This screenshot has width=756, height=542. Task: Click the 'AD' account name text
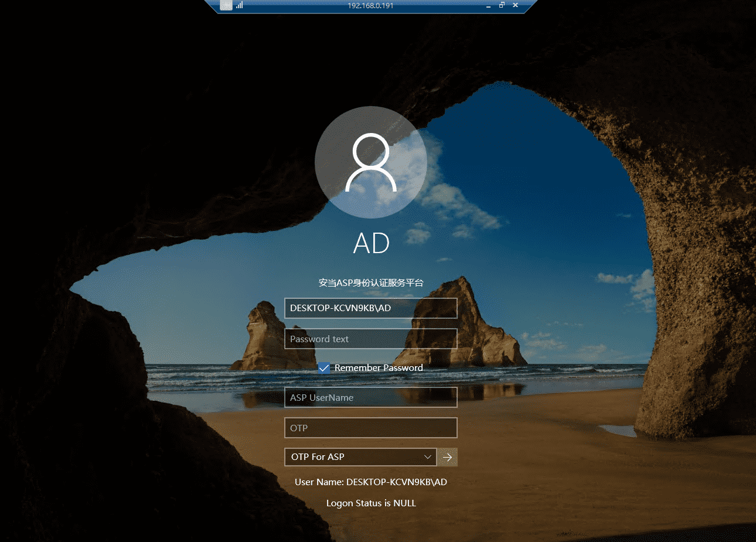click(372, 243)
